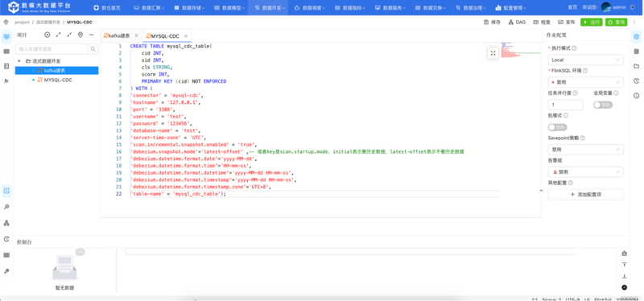Click the keyword search input field
644x301 pixels.
52,49
